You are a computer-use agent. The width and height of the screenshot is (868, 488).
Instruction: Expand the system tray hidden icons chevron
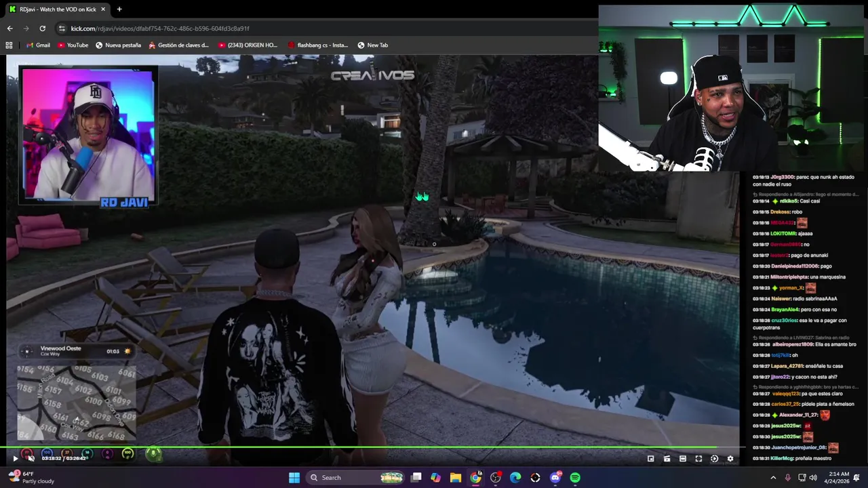773,478
